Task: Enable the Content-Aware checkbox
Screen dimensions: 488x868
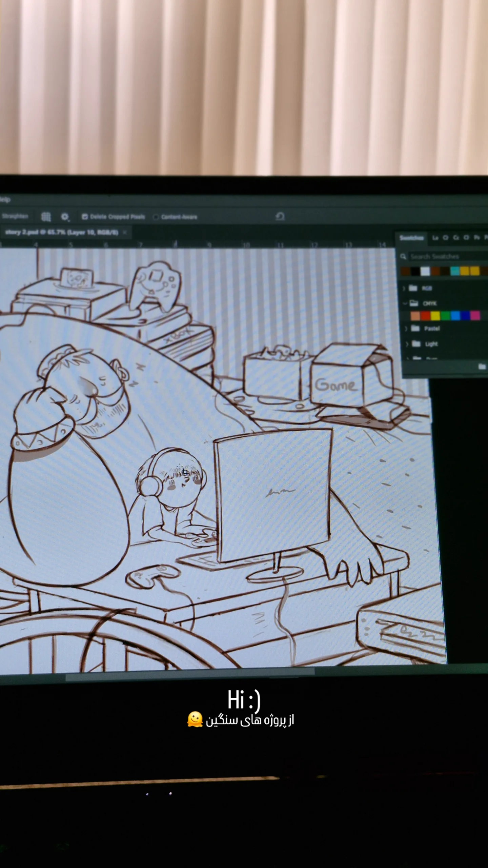Action: click(156, 217)
